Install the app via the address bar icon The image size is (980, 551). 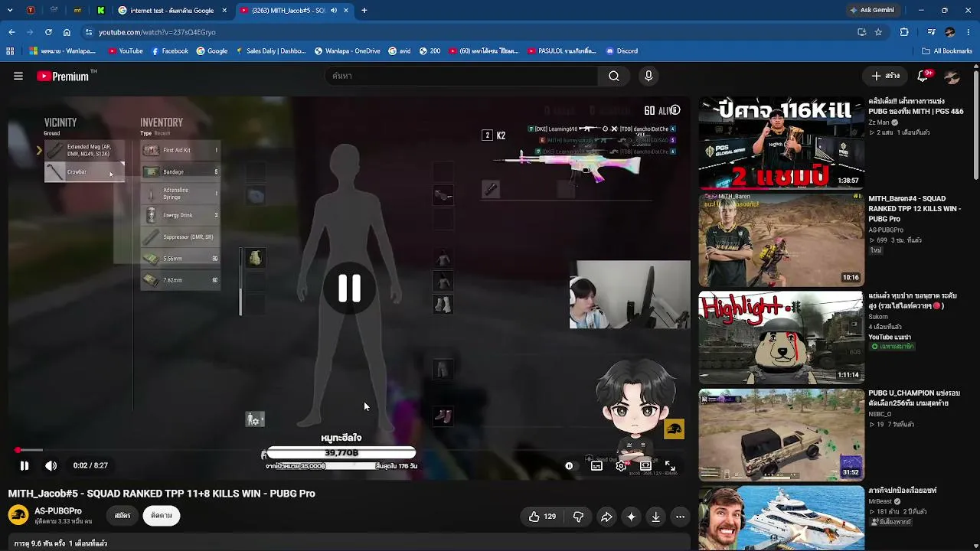[861, 32]
